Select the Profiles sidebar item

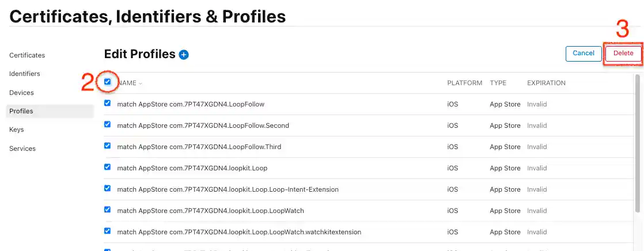pos(21,111)
